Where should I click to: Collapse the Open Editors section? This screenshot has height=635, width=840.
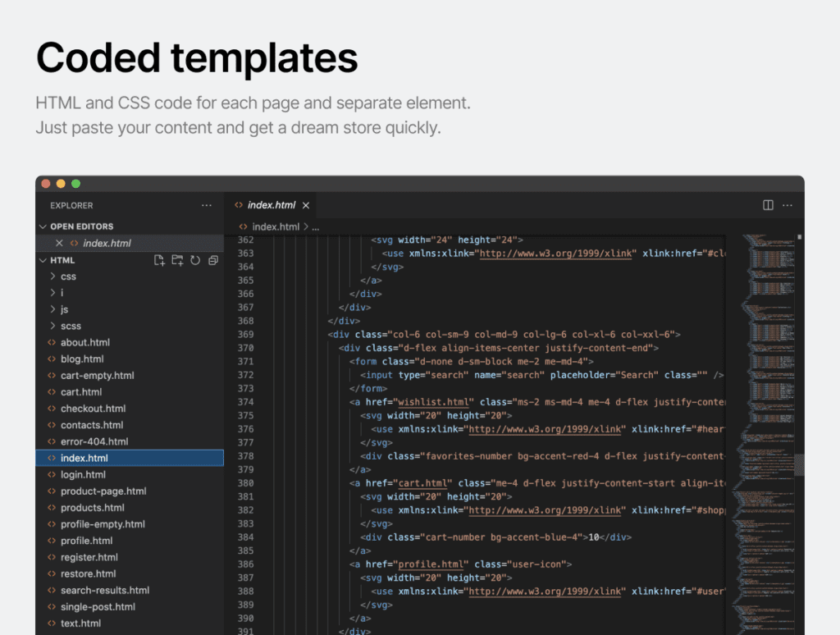[x=43, y=226]
